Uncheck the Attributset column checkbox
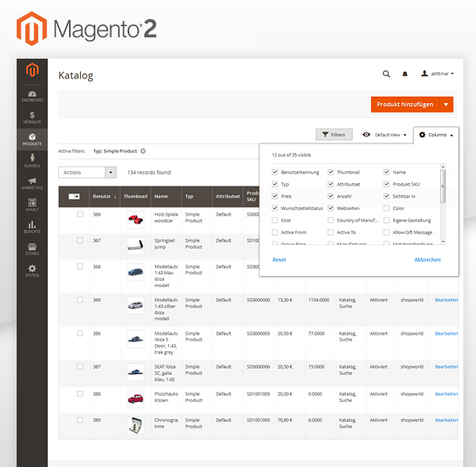The width and height of the screenshot is (476, 467). [x=331, y=184]
